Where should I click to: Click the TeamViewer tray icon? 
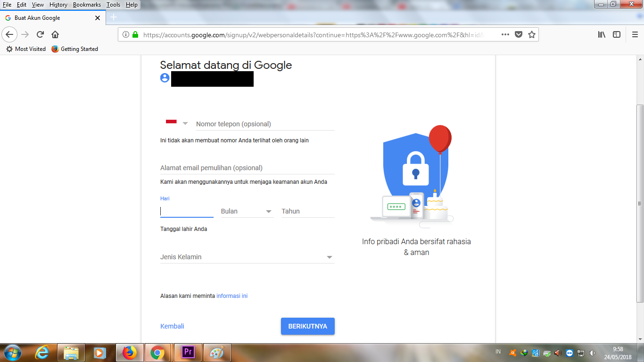570,353
